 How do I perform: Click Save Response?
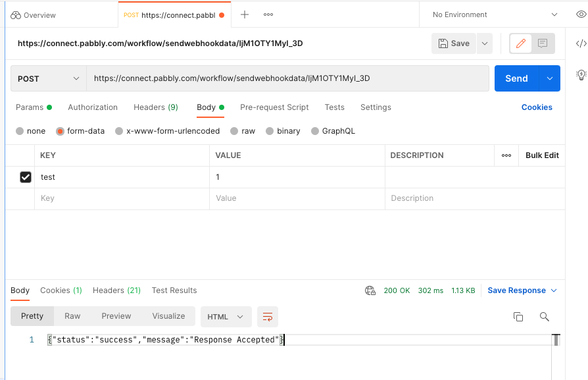516,290
